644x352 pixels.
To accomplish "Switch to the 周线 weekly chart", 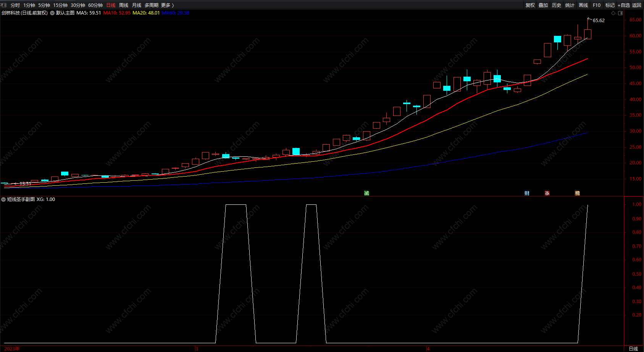I will point(124,5).
